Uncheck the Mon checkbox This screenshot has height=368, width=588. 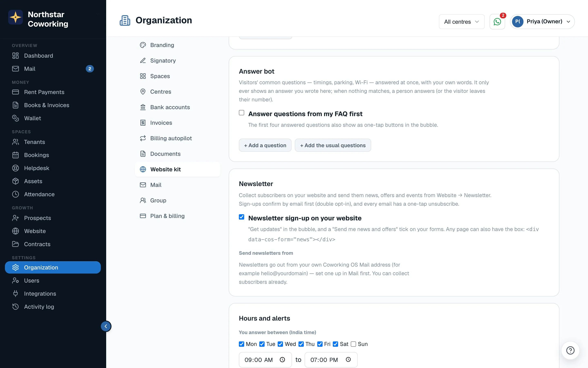(242, 344)
